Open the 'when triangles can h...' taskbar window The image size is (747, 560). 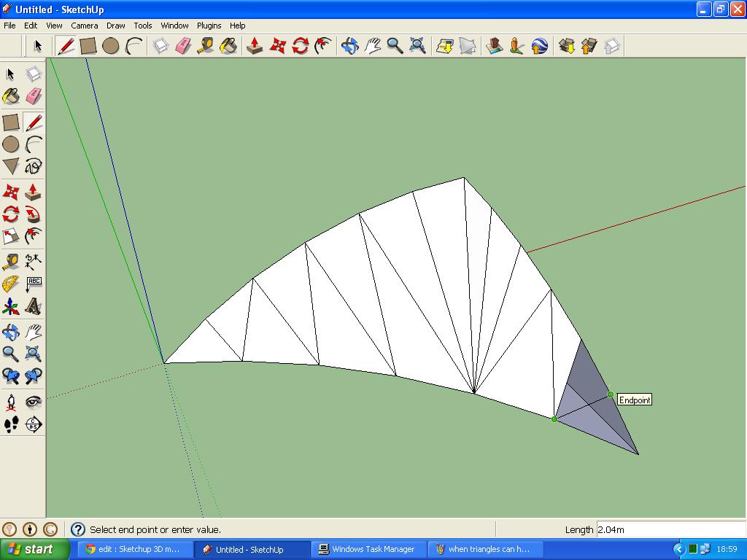pyautogui.click(x=485, y=549)
